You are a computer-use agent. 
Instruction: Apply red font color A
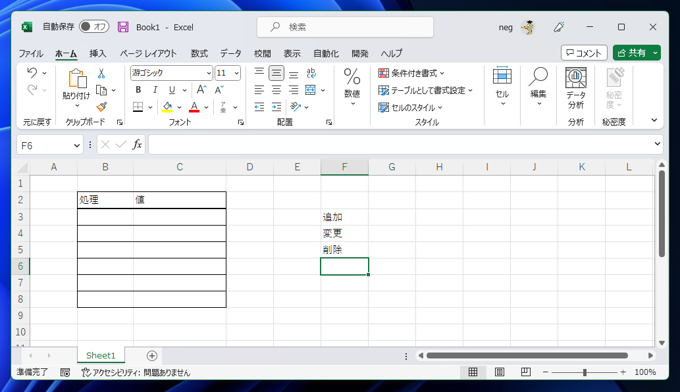point(194,107)
